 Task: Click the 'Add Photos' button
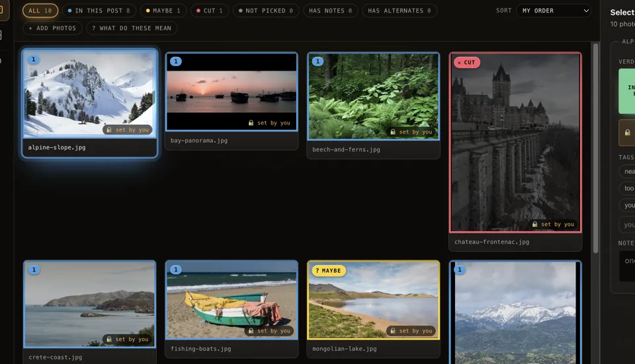52,28
